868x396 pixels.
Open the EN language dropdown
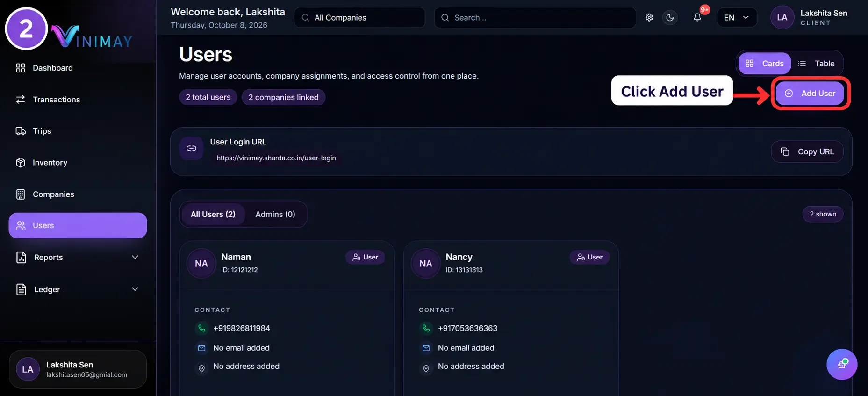click(737, 18)
